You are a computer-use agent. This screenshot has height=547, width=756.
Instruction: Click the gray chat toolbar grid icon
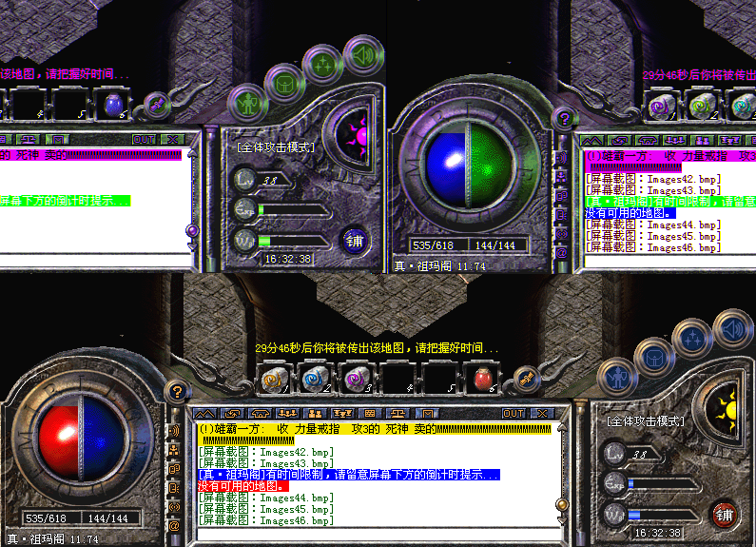point(370,414)
